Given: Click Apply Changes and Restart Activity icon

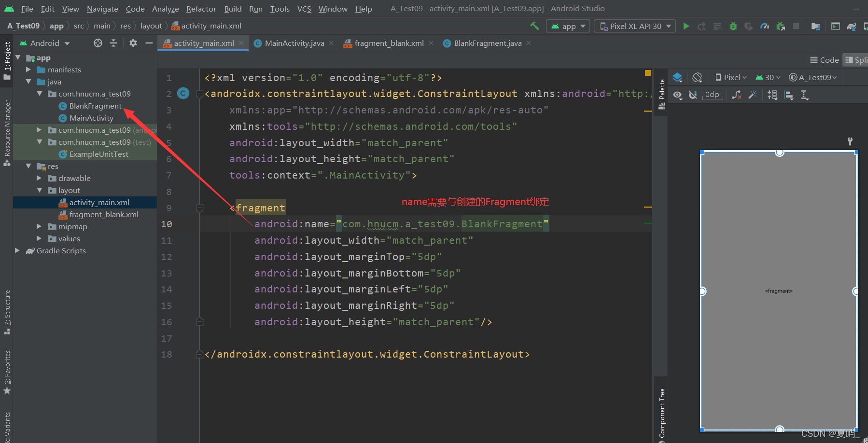Looking at the screenshot, I should [x=701, y=26].
